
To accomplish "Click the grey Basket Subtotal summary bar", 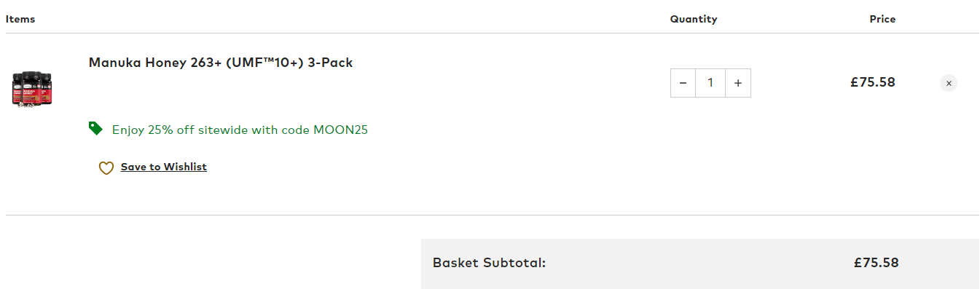I will [700, 264].
